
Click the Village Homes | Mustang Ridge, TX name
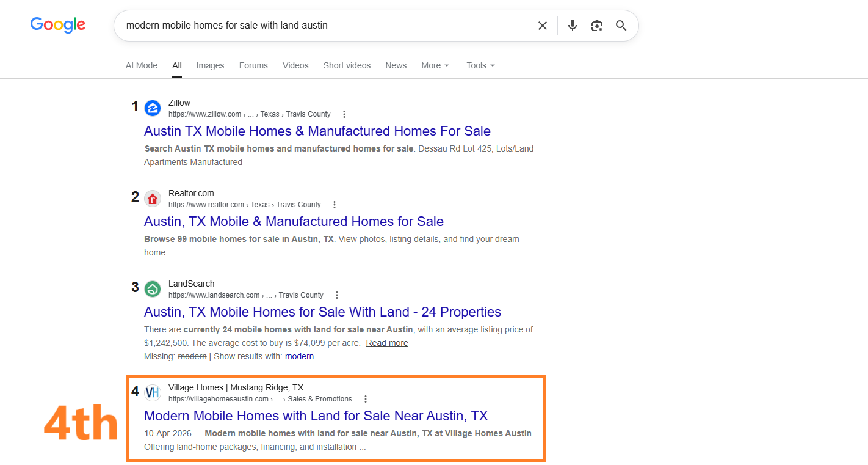click(x=236, y=387)
